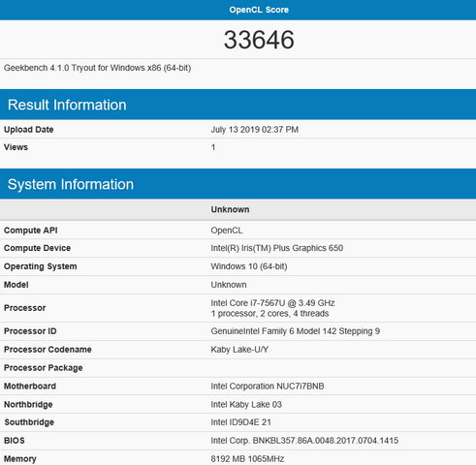The height and width of the screenshot is (465, 476).
Task: Click the Result Information section heading
Action: pos(67,105)
